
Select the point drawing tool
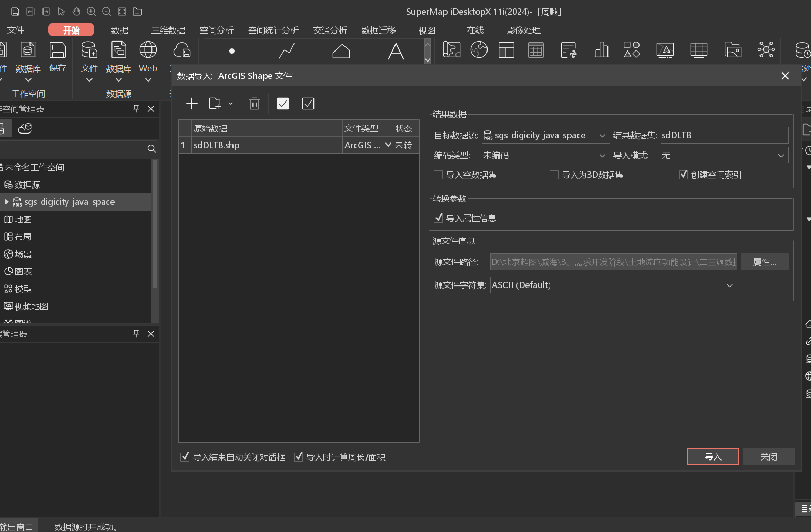232,51
